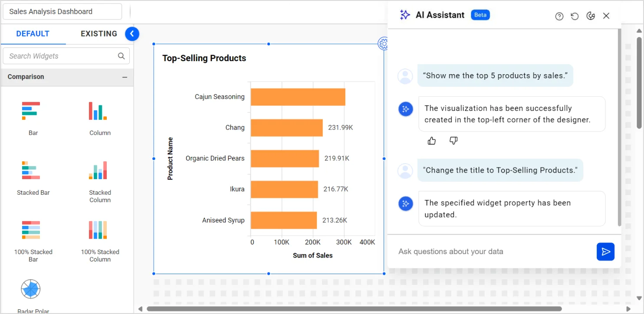
Task: Collapse the Comparison widget category
Action: coord(125,77)
